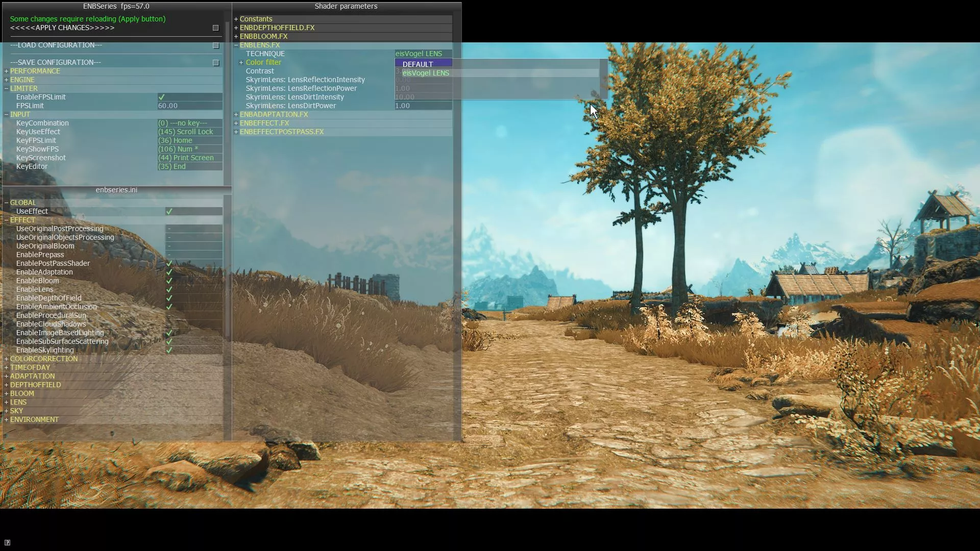Click the ENBSeries fps title bar
Viewport: 980px width, 551px height.
click(x=116, y=6)
